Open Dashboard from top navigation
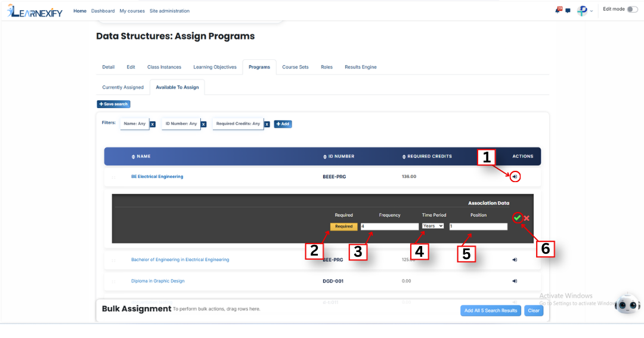This screenshot has width=644, height=338. (103, 11)
